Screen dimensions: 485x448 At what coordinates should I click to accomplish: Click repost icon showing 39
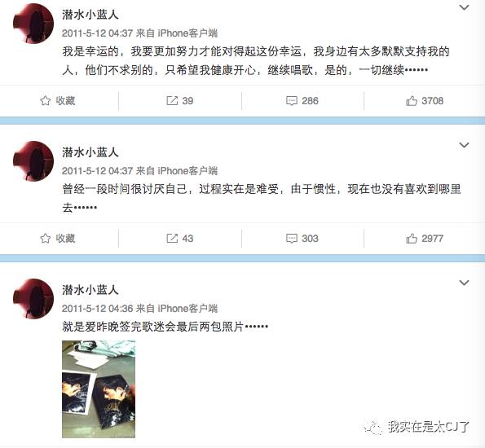pyautogui.click(x=179, y=101)
